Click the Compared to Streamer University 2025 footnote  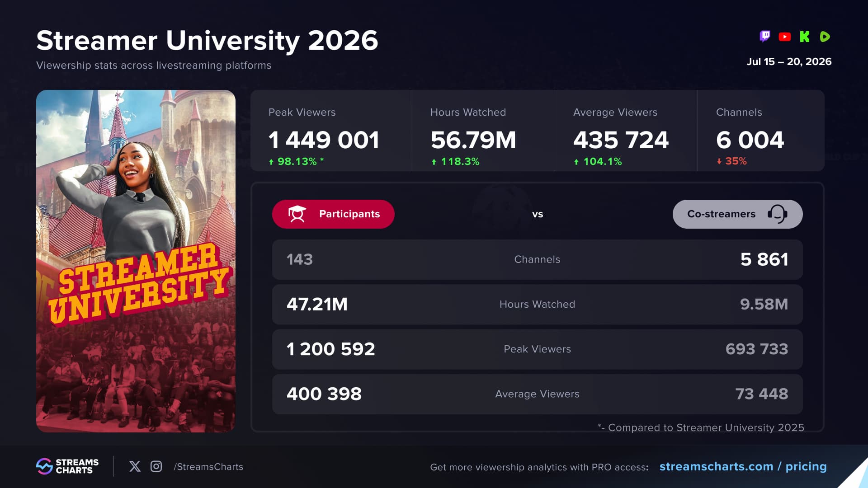point(701,427)
